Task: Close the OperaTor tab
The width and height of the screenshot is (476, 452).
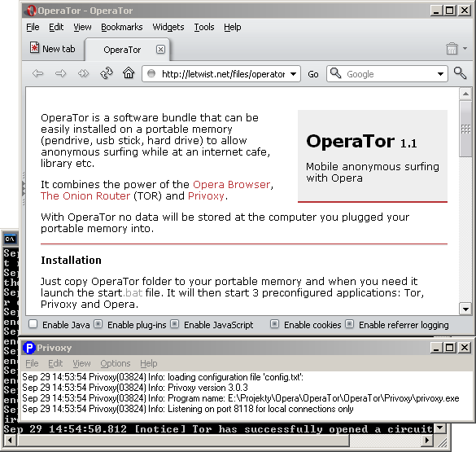Action: [160, 49]
